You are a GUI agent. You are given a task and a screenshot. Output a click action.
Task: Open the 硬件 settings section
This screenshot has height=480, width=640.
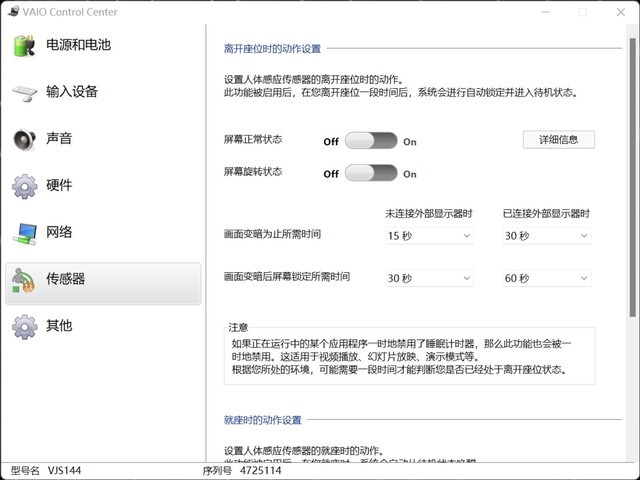point(59,185)
